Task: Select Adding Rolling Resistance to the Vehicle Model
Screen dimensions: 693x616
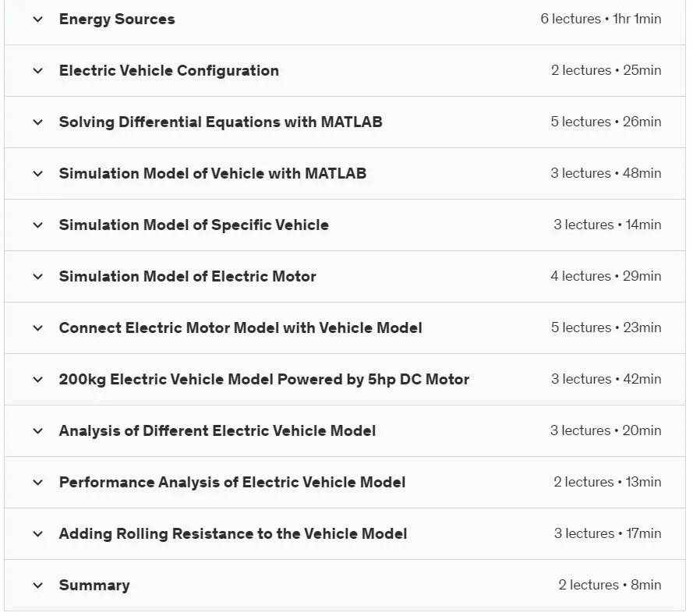Action: [x=233, y=534]
